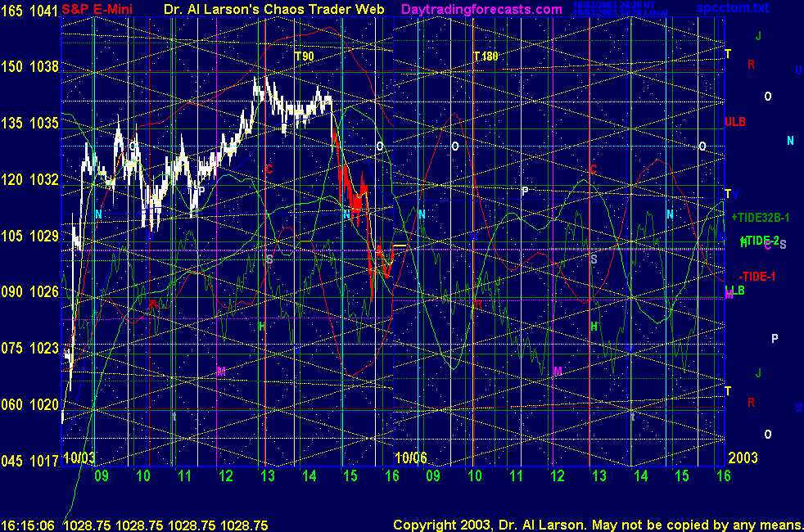The height and width of the screenshot is (532, 804).
Task: Click the "T90" chart label
Action: click(x=304, y=56)
